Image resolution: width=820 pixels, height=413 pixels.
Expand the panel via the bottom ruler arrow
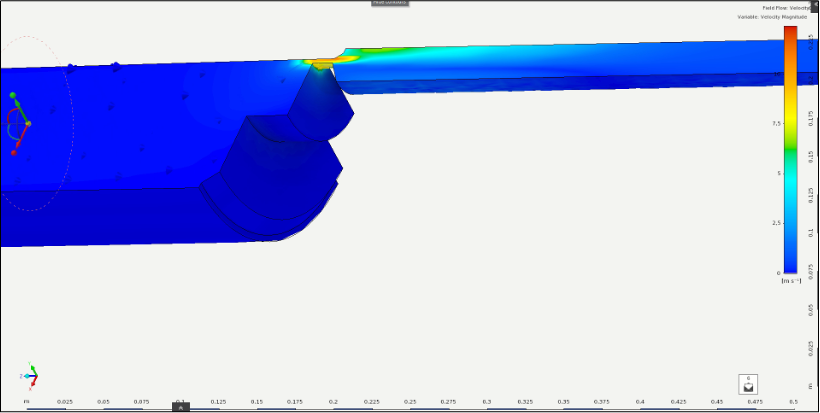pyautogui.click(x=180, y=407)
